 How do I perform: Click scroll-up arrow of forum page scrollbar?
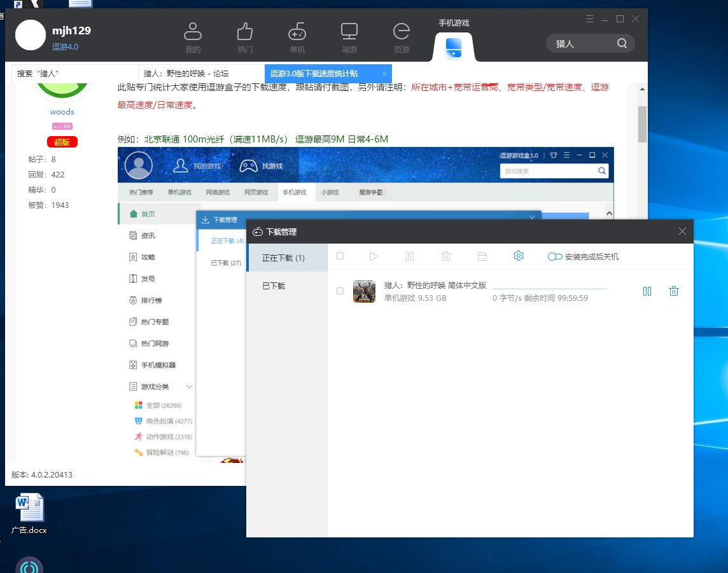coord(642,89)
